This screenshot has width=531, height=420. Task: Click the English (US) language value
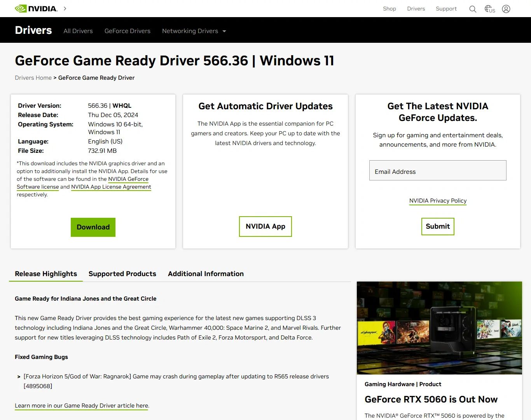click(105, 142)
